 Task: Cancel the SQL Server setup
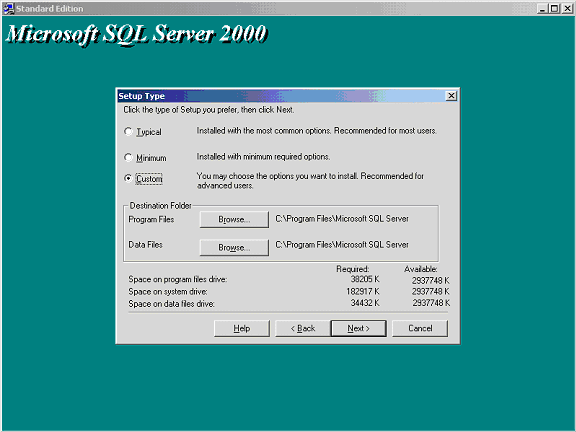pyautogui.click(x=420, y=328)
